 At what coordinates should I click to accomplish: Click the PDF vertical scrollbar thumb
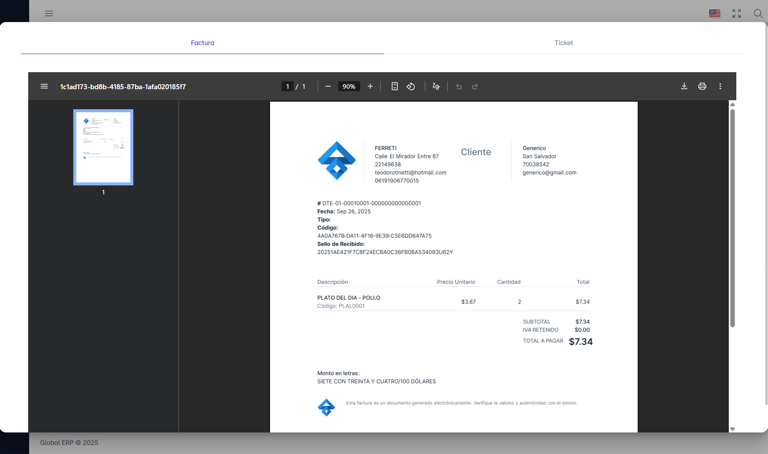click(x=732, y=218)
